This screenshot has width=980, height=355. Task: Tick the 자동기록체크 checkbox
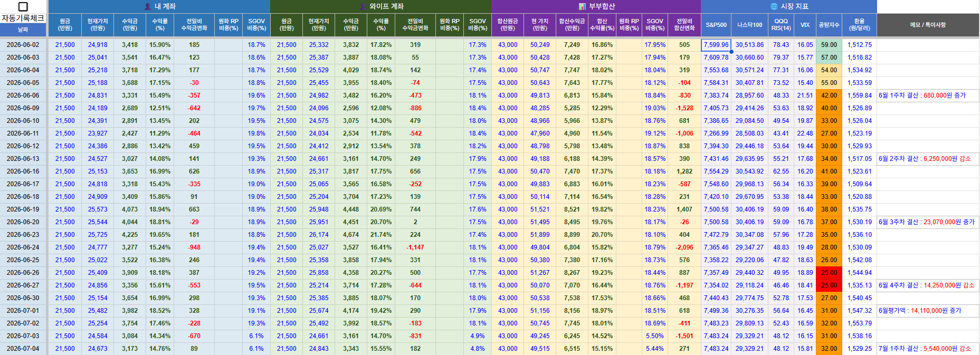23,7
